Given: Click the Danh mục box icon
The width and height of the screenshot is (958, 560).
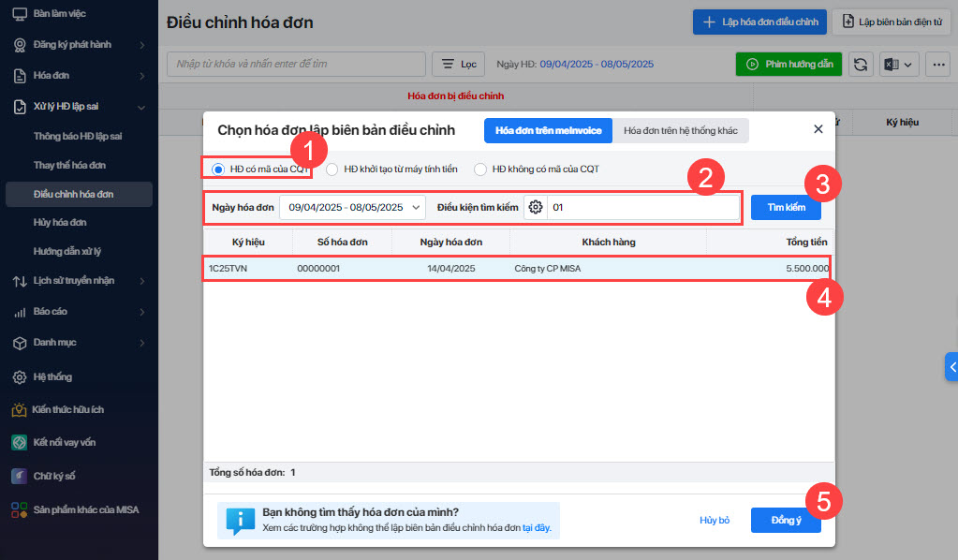Looking at the screenshot, I should (20, 343).
